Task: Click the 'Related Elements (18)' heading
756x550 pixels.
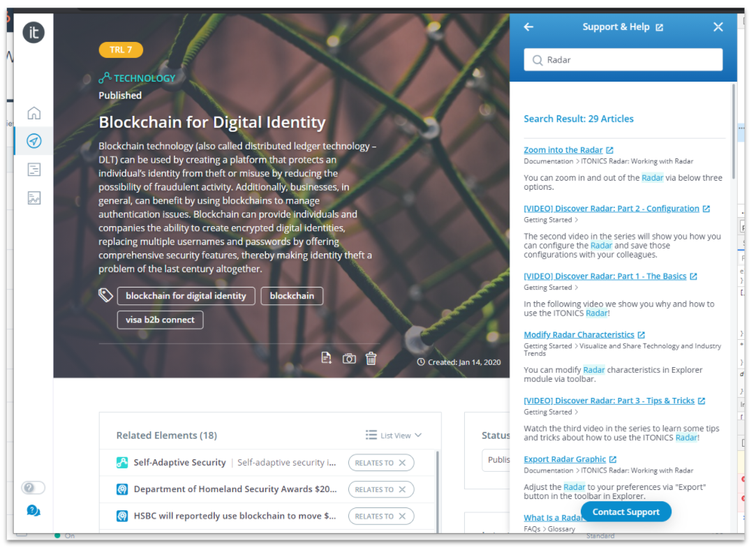Action: coord(166,436)
